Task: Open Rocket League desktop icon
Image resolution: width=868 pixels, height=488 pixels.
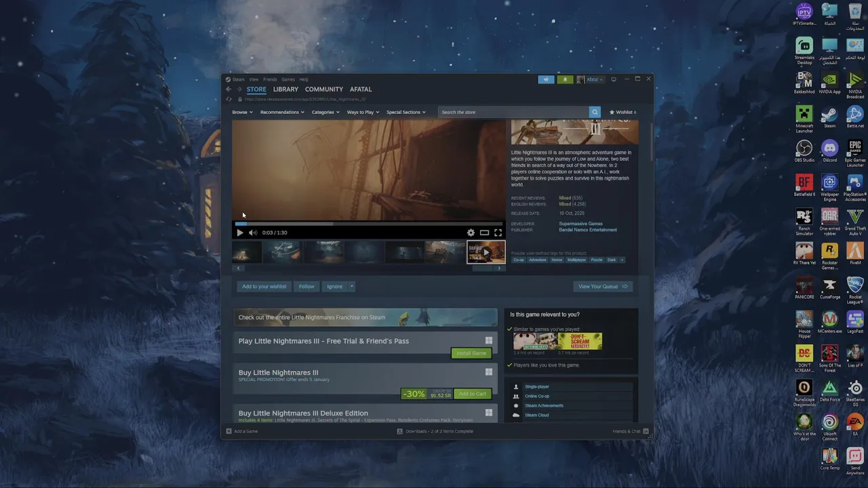Action: click(855, 290)
